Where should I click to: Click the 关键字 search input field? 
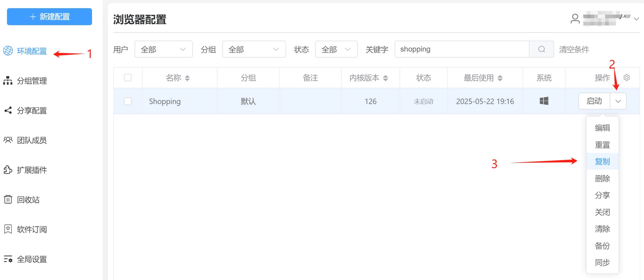[x=462, y=49]
